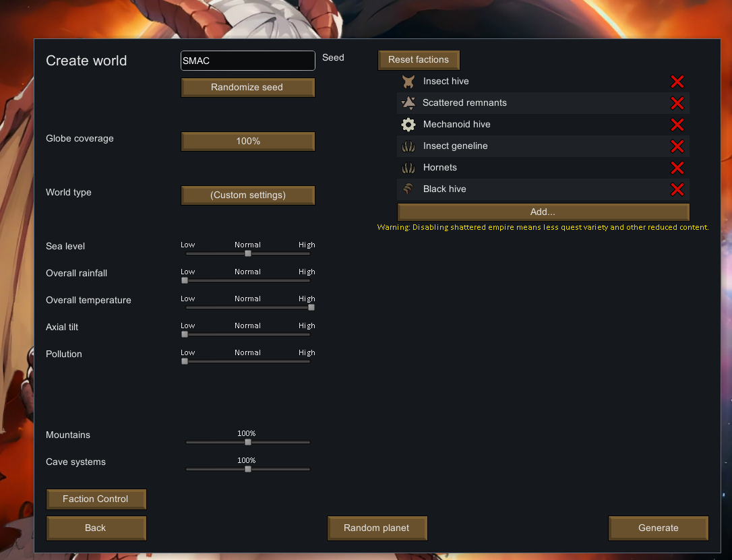Click the Insect geneline faction icon

click(408, 146)
